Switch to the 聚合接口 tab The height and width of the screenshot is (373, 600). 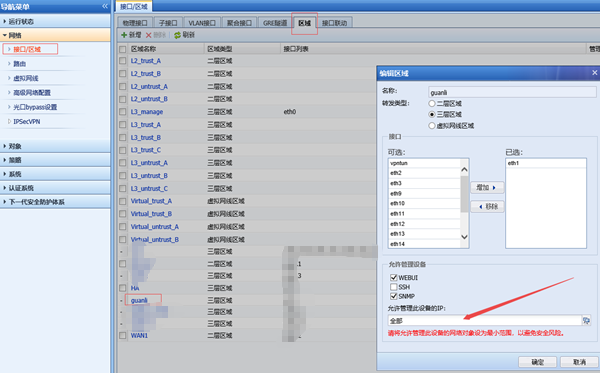click(239, 23)
